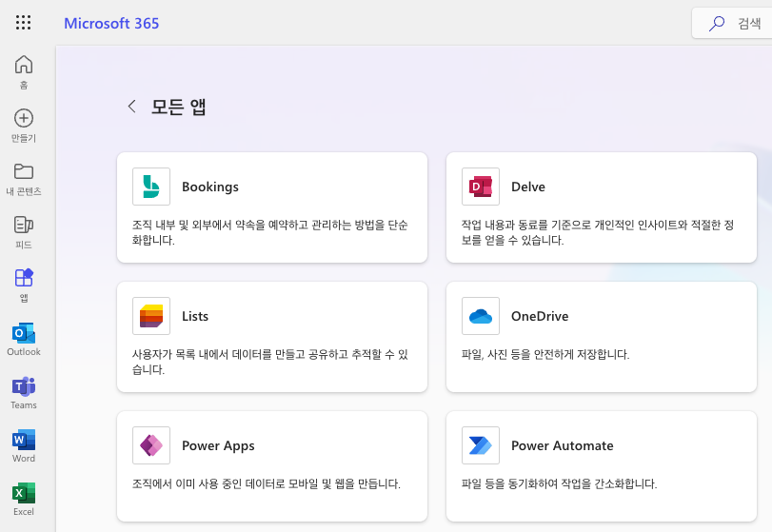Viewport: 772px width, 532px height.
Task: Open the OneDrive app name
Action: (x=540, y=316)
